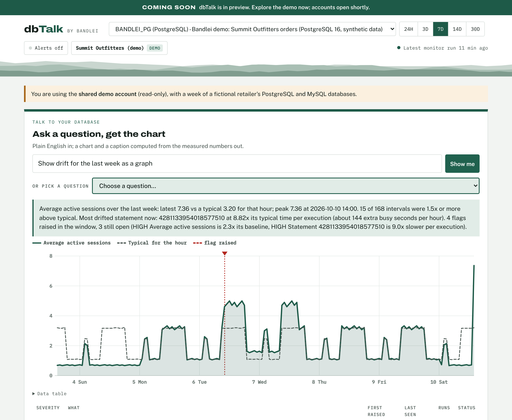Screen dimensions: 512x420
Task: Open the Summit Outfitters (demo) account chip
Action: pos(119,48)
